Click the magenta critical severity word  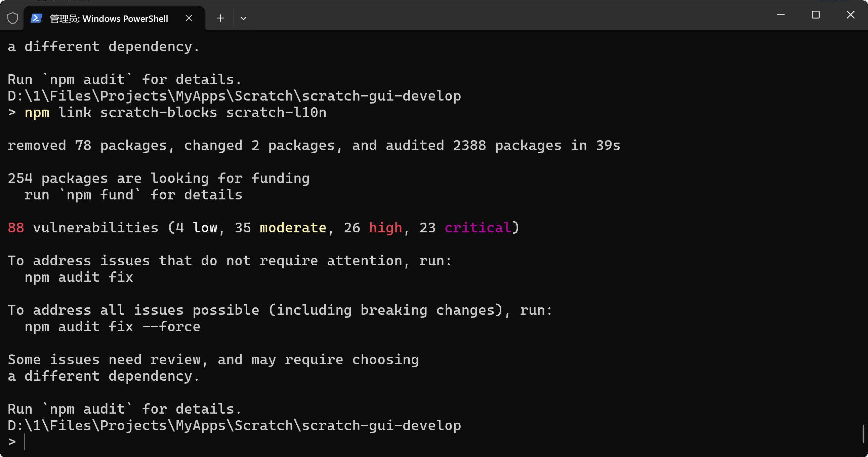point(478,228)
